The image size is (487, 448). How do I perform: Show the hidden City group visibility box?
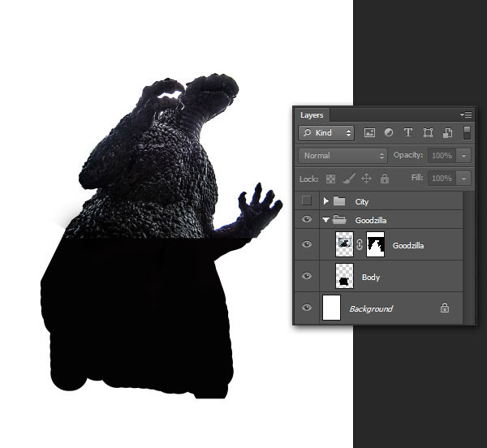point(307,200)
